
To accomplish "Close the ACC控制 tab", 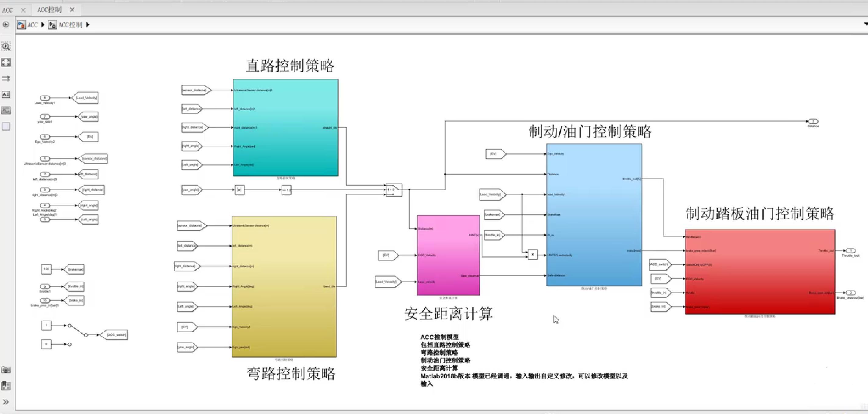I will point(72,10).
